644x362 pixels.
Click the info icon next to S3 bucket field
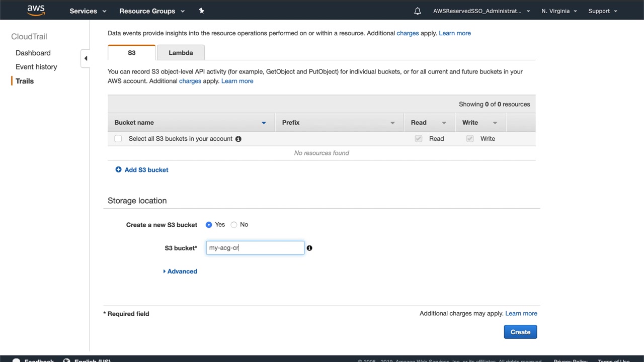click(309, 248)
